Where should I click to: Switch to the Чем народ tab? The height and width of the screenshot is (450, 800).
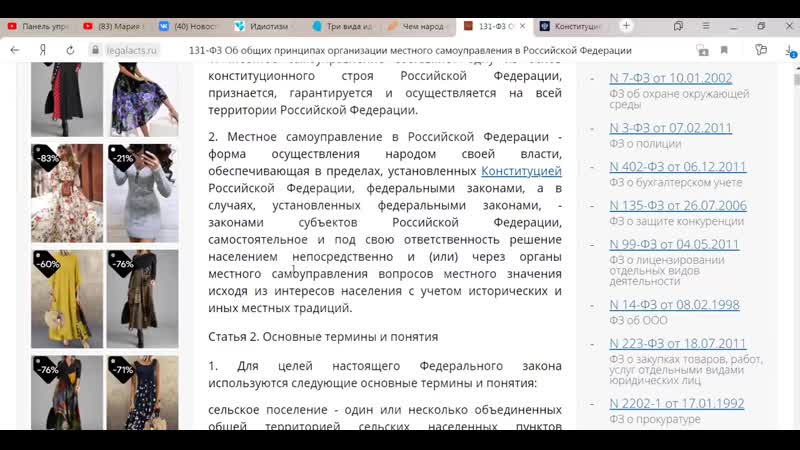point(418,27)
